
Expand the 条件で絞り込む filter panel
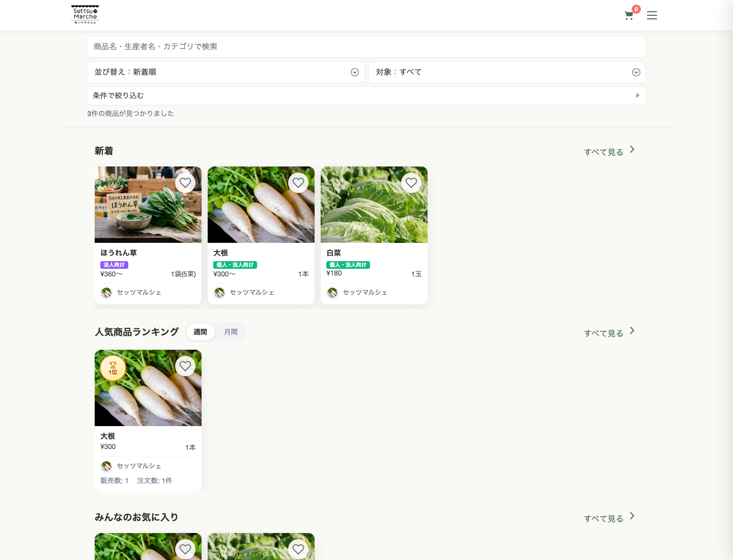pyautogui.click(x=366, y=96)
